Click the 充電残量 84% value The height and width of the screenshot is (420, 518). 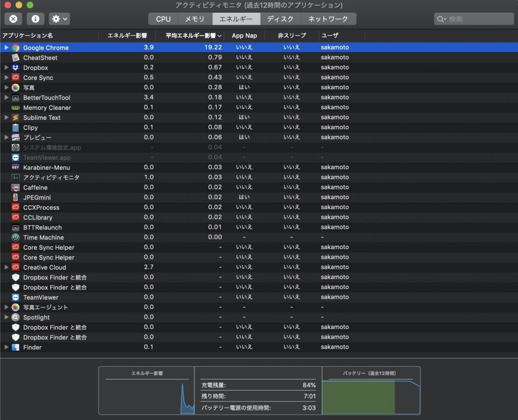coord(309,385)
